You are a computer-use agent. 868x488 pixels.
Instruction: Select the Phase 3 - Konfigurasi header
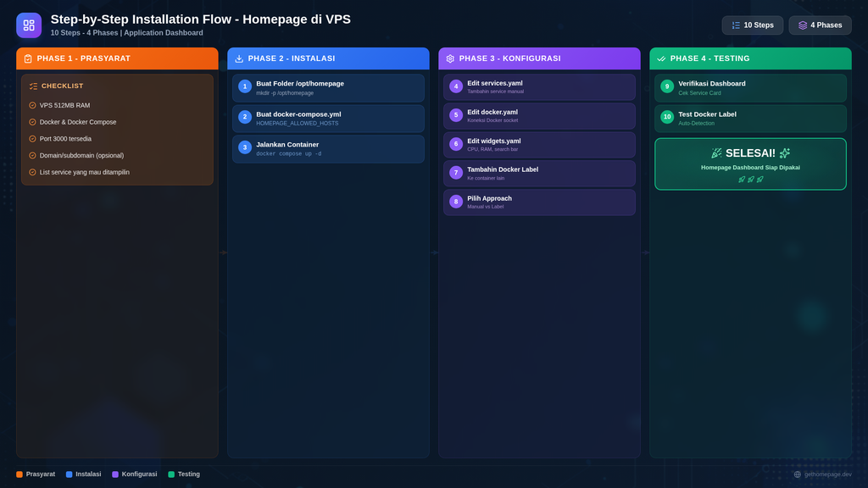[539, 58]
